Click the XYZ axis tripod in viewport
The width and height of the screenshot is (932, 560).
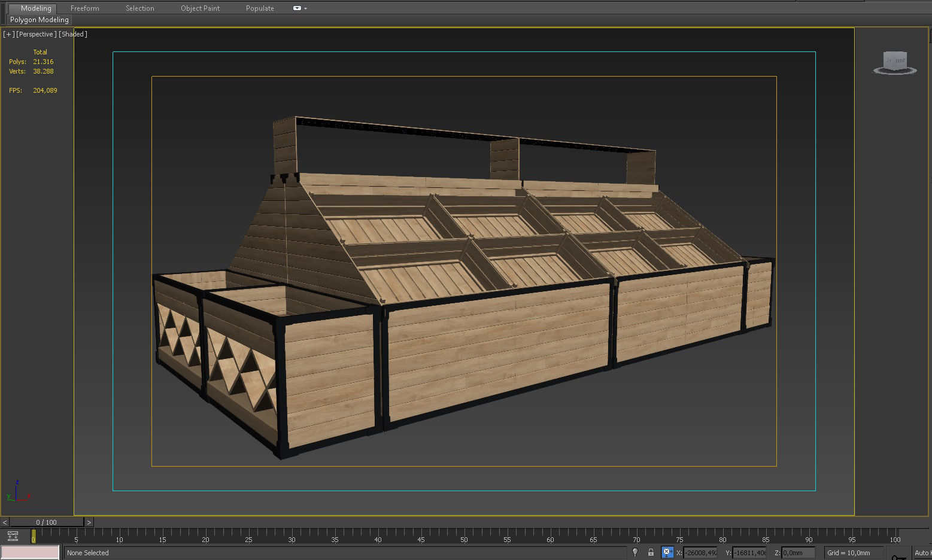click(x=18, y=491)
